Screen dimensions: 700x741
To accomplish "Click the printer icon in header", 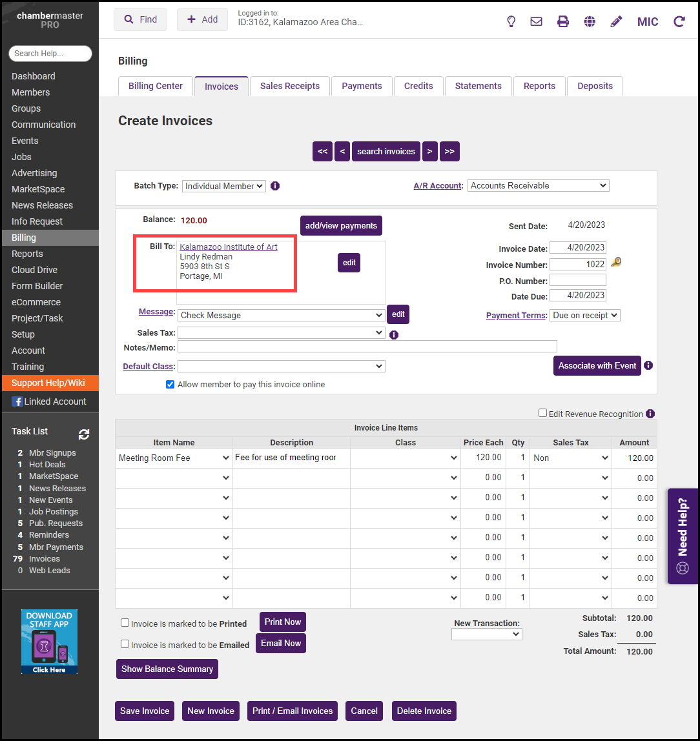I will 563,21.
